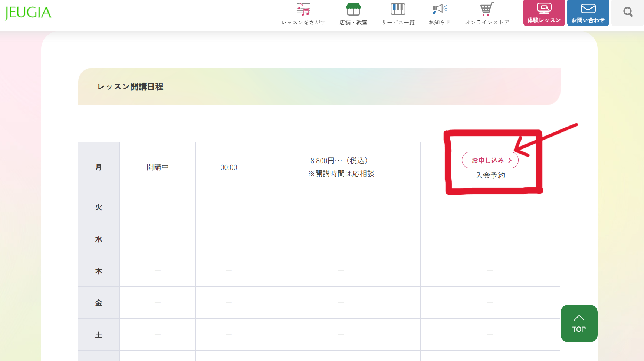Select the 火 row header
644x361 pixels.
(99, 207)
